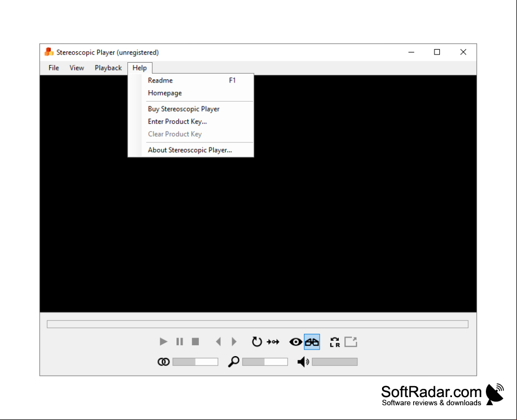
Task: Select Buy Stereoscopic Player
Action: pos(191,109)
